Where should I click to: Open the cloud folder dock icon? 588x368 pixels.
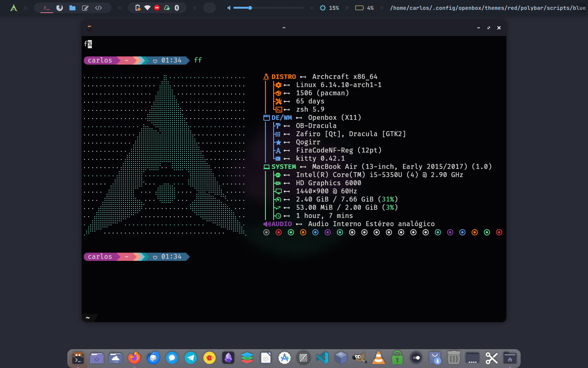click(x=116, y=358)
